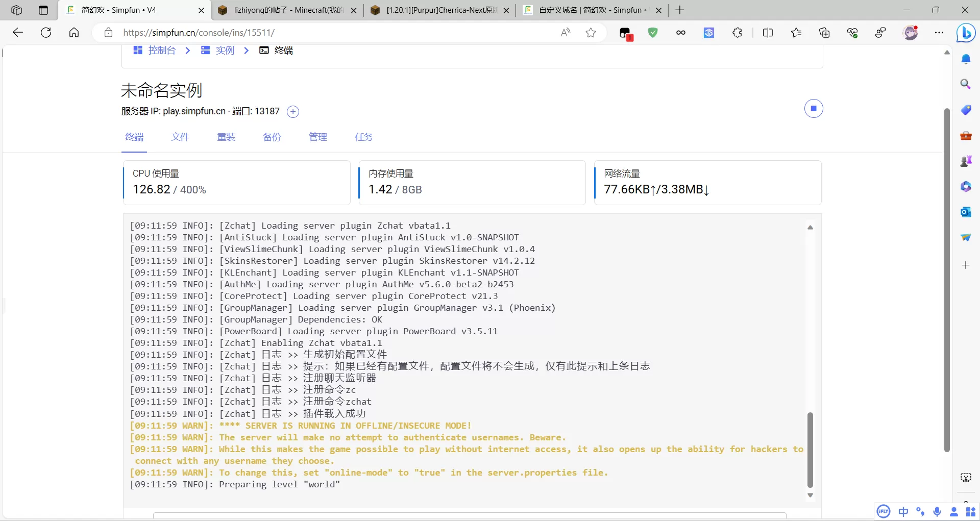980x521 pixels.
Task: Click the address bar URL
Action: (x=327, y=33)
